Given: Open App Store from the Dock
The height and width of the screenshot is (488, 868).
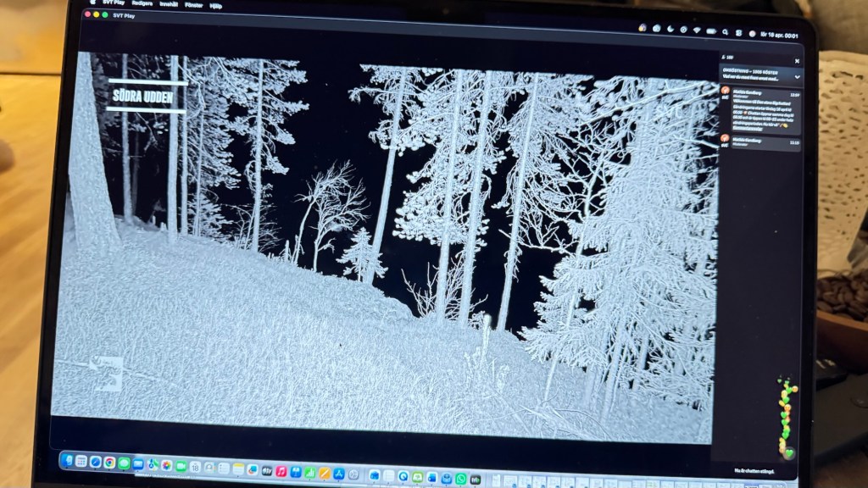Looking at the screenshot, I should click(338, 473).
